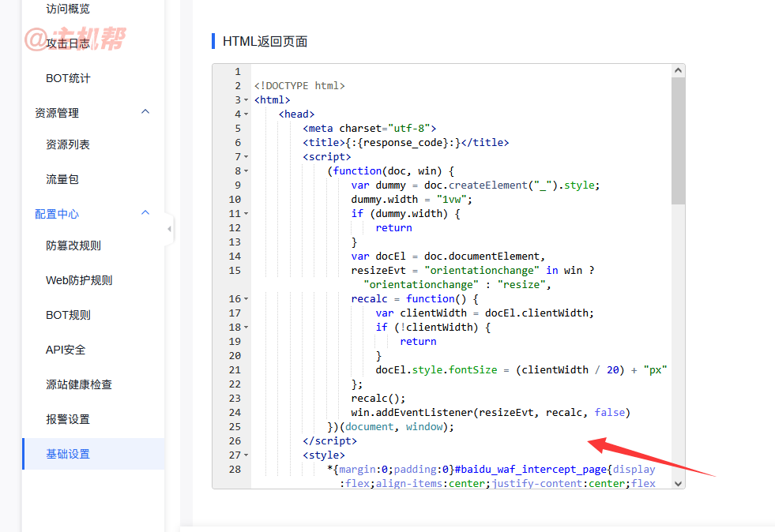The width and height of the screenshot is (775, 532).
Task: Click the #baidu_waf_intercept_page style line
Action: [491, 470]
